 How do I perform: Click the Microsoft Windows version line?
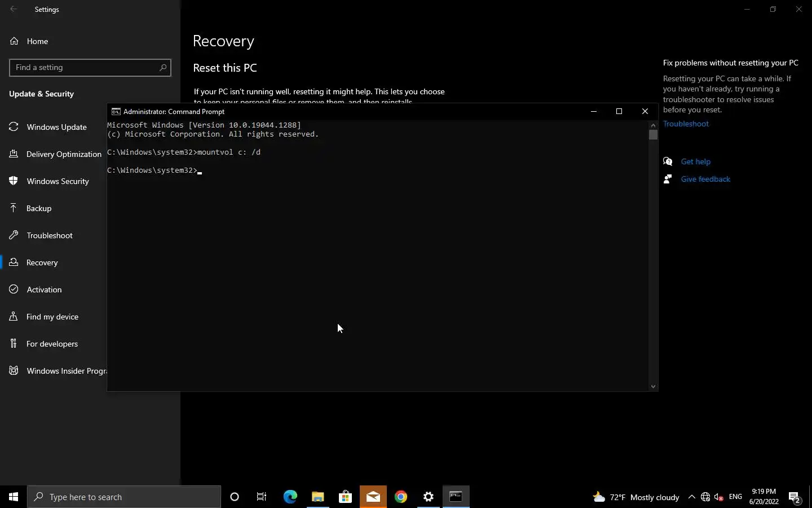[x=204, y=125]
